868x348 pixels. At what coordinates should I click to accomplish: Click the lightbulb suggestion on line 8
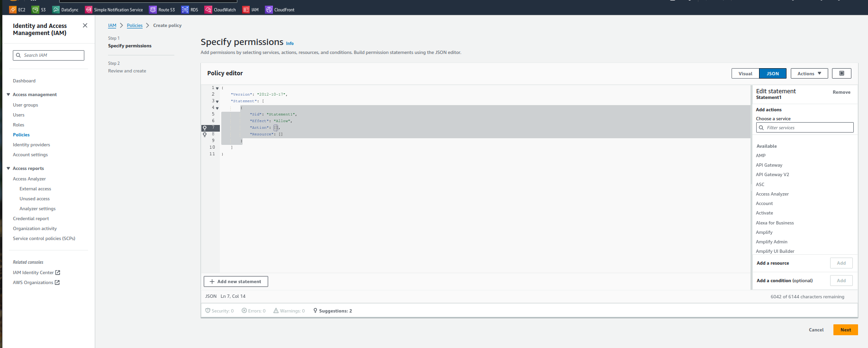point(205,134)
